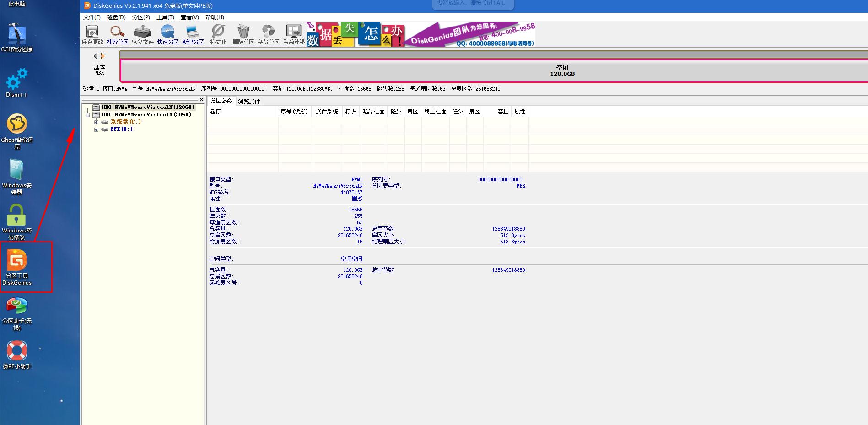Image resolution: width=868 pixels, height=425 pixels.
Task: Select the 空闲 120.0GB free space bar
Action: (494, 70)
